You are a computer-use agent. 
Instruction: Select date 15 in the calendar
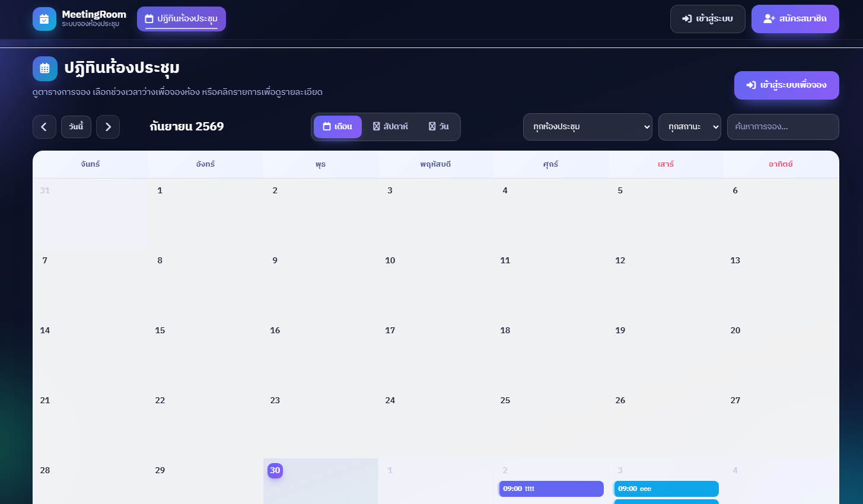pos(160,330)
